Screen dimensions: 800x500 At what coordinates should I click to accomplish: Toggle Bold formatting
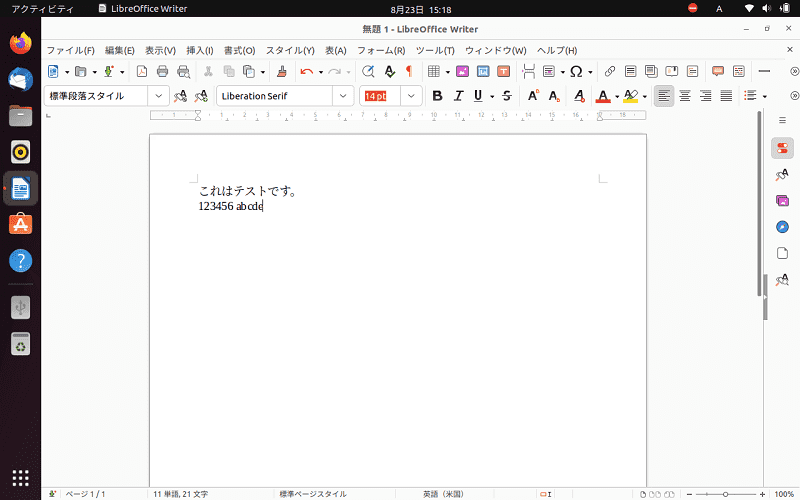[437, 96]
